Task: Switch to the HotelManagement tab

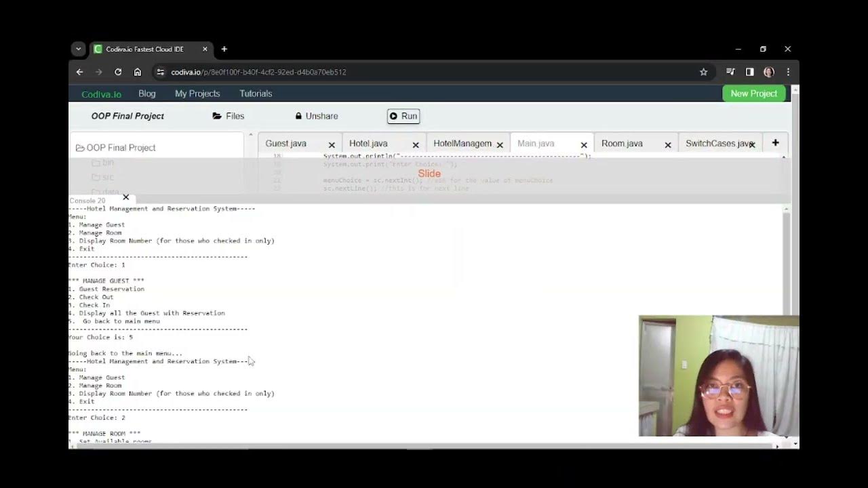Action: [462, 144]
